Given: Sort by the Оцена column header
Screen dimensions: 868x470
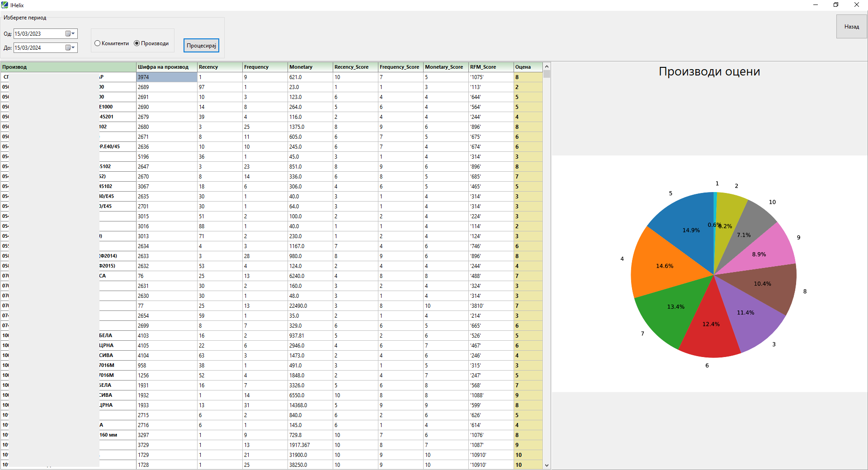Looking at the screenshot, I should pyautogui.click(x=528, y=67).
